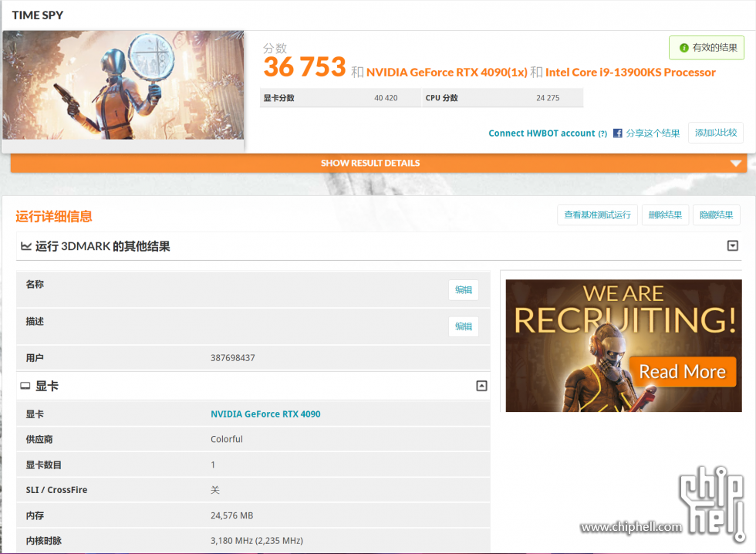Click 查看基准测试运行 button
Image resolution: width=756 pixels, height=554 pixels.
click(597, 215)
